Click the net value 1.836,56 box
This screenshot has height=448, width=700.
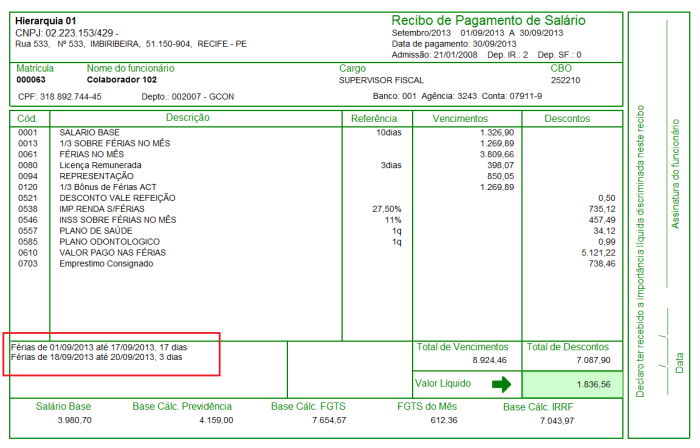(569, 384)
